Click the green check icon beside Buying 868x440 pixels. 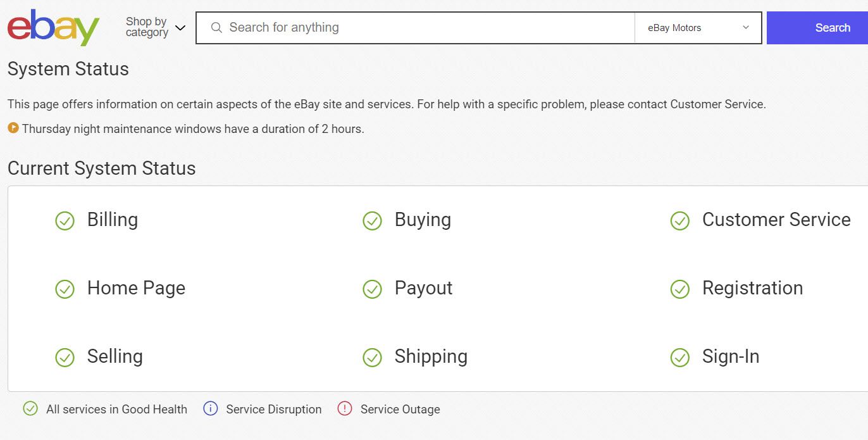click(x=372, y=220)
